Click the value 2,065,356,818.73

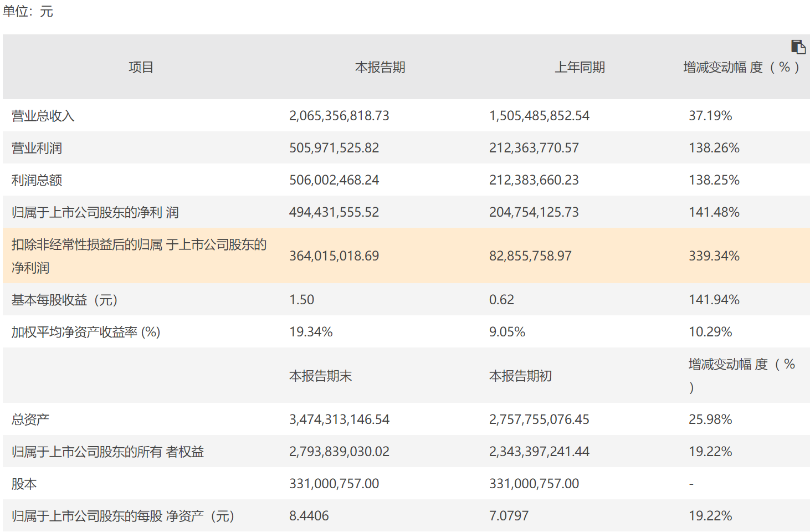click(339, 116)
